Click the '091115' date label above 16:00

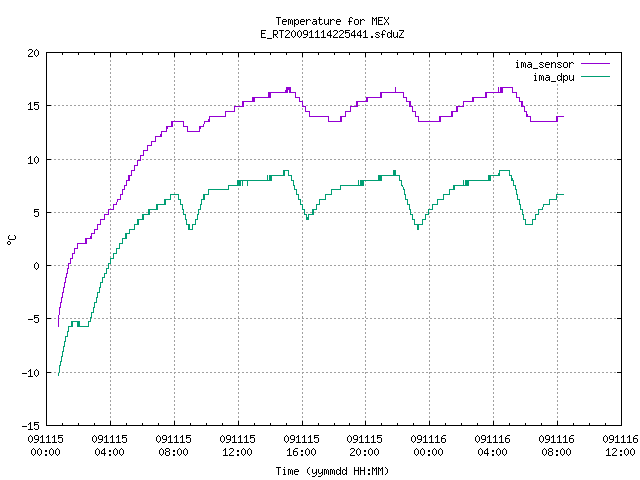tap(301, 439)
